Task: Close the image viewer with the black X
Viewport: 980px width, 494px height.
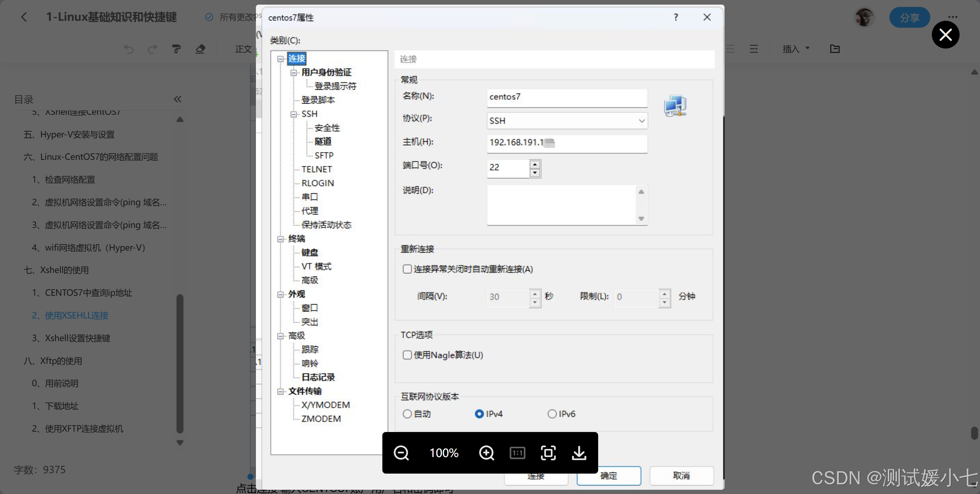Action: 945,35
